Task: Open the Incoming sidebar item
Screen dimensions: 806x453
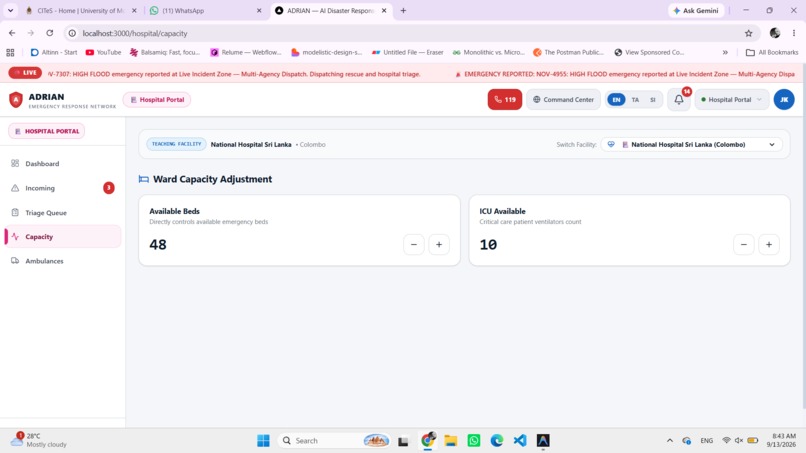Action: tap(62, 188)
